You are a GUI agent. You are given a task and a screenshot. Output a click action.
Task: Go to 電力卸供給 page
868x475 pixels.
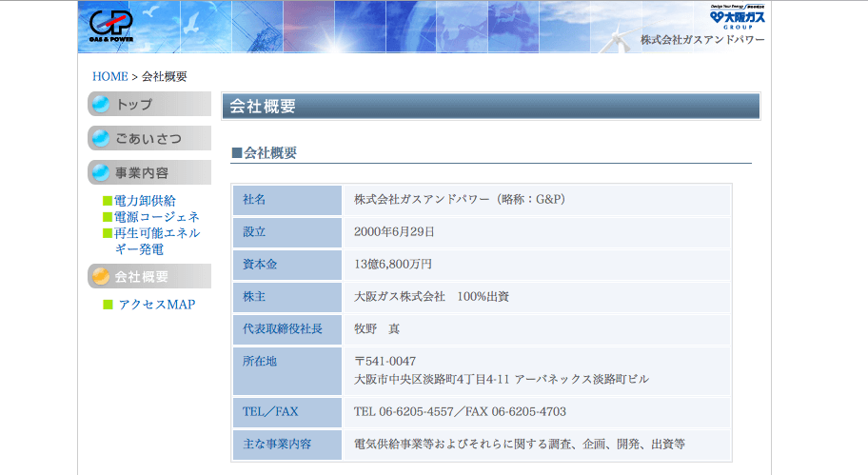click(x=145, y=201)
